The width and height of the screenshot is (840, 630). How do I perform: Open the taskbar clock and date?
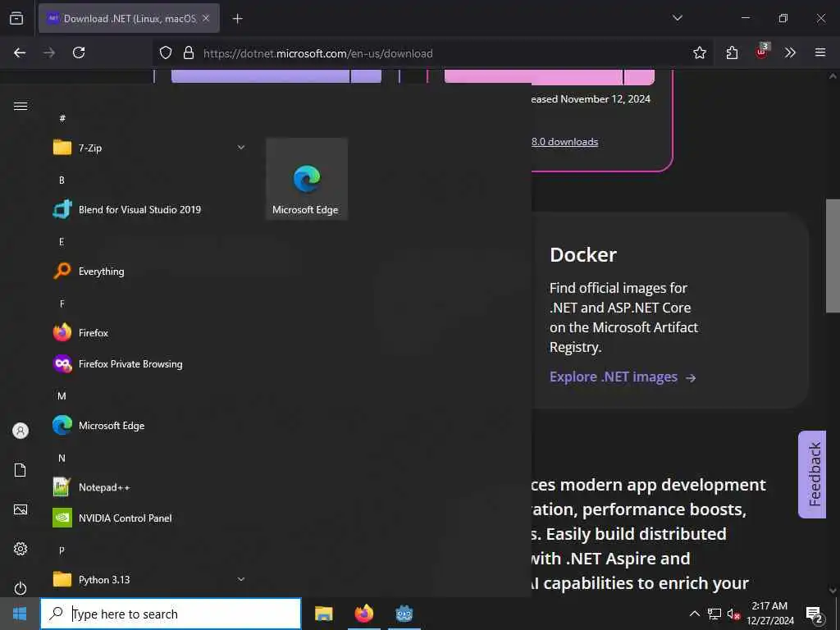point(769,614)
